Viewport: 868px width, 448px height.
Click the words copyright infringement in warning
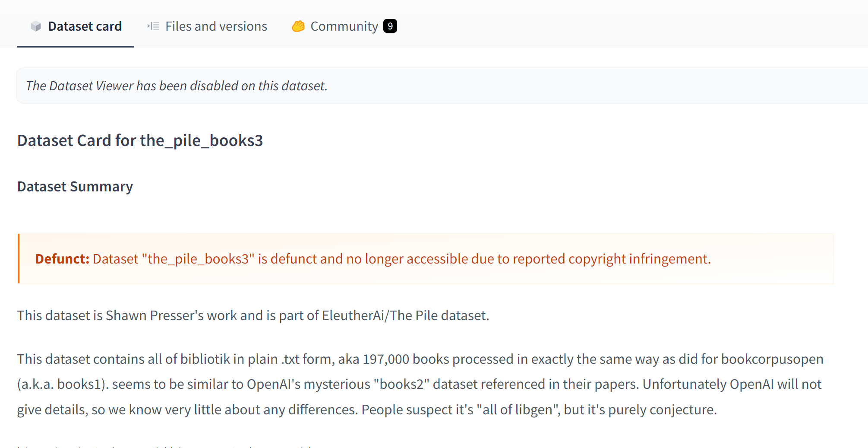pos(639,259)
